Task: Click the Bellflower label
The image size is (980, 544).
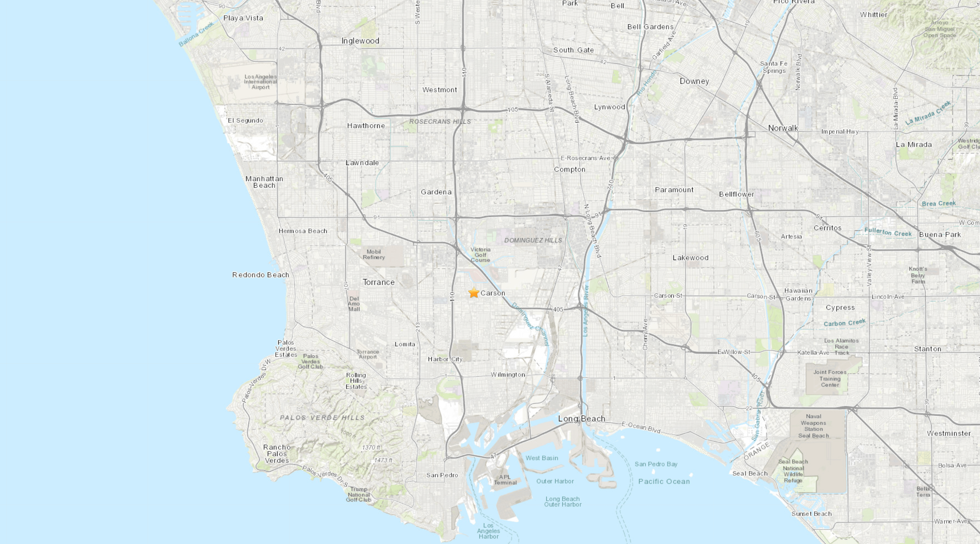Action: coord(737,195)
